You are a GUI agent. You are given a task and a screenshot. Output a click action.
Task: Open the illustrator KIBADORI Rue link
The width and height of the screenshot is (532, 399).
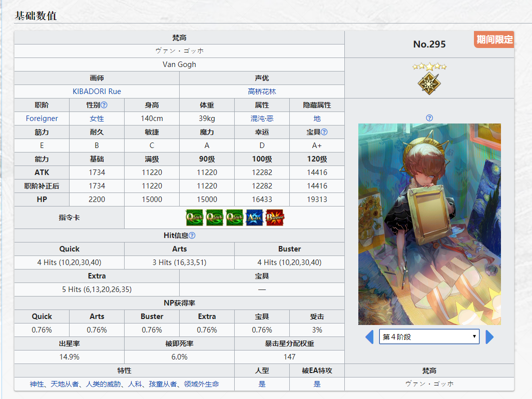97,91
